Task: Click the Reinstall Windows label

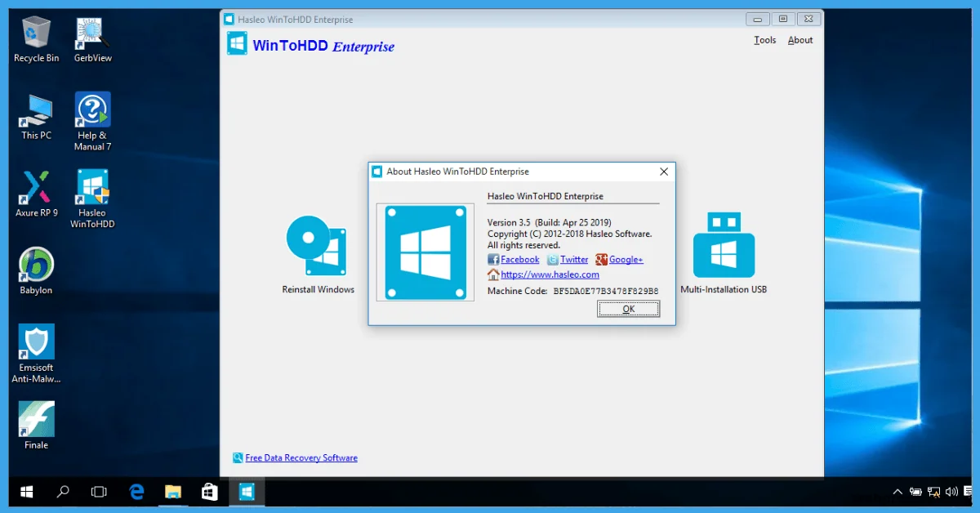Action: [318, 289]
